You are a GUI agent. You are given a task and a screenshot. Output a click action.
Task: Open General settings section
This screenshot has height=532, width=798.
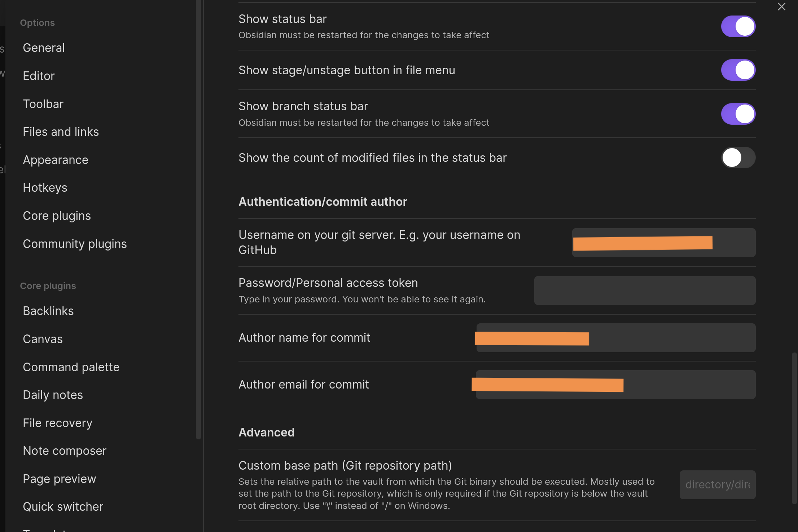coord(44,48)
